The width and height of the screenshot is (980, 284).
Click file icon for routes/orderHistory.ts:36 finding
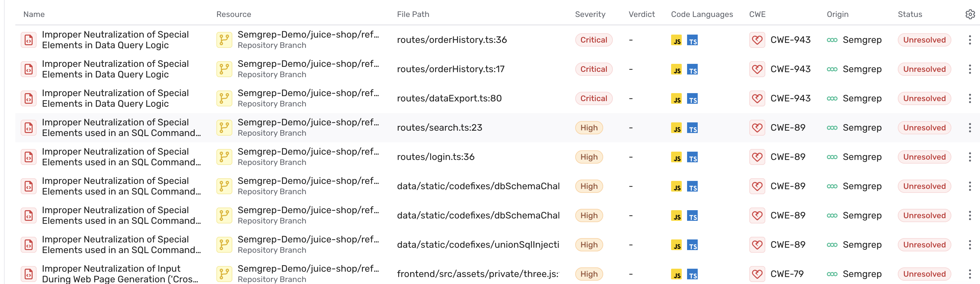(x=29, y=40)
